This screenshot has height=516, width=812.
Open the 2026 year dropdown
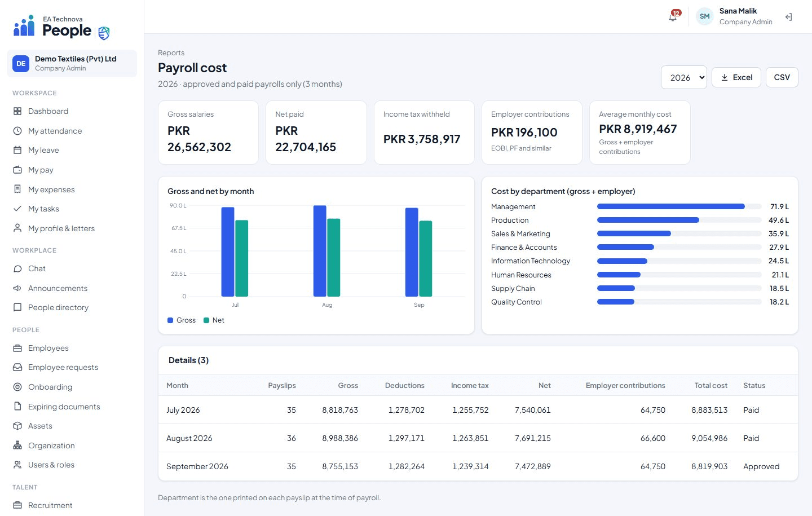tap(683, 77)
